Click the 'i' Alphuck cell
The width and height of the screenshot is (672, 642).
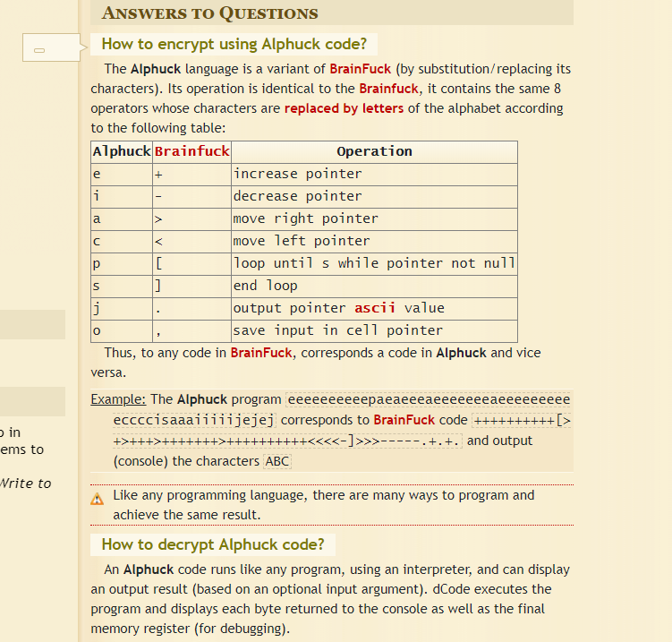point(122,196)
